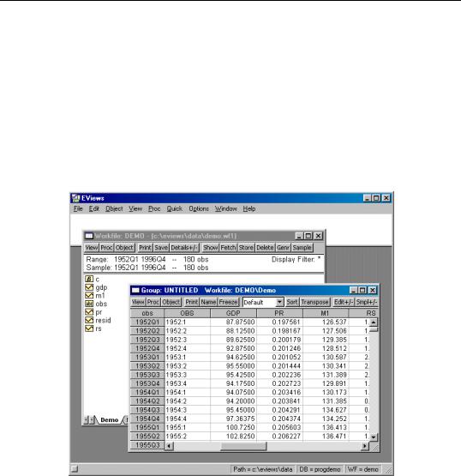This screenshot has height=476, width=461.
Task: Open the main Proc menu
Action: [x=154, y=209]
